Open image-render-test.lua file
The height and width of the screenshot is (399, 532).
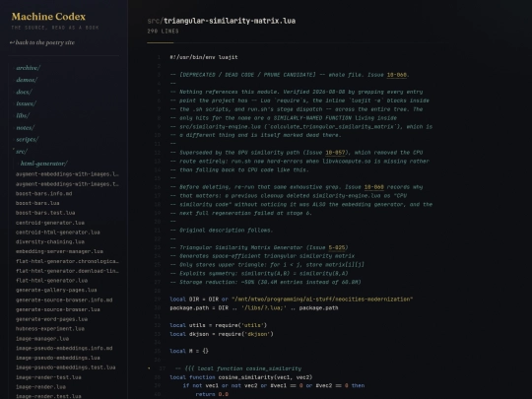pos(48,377)
